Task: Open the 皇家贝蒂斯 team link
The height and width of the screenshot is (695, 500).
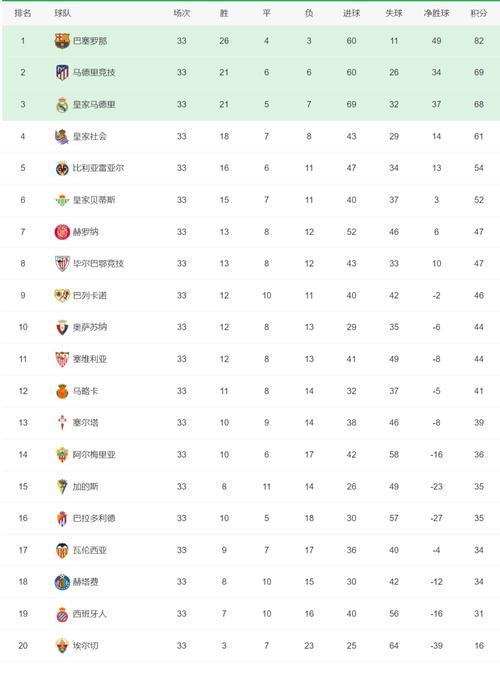Action: (94, 200)
